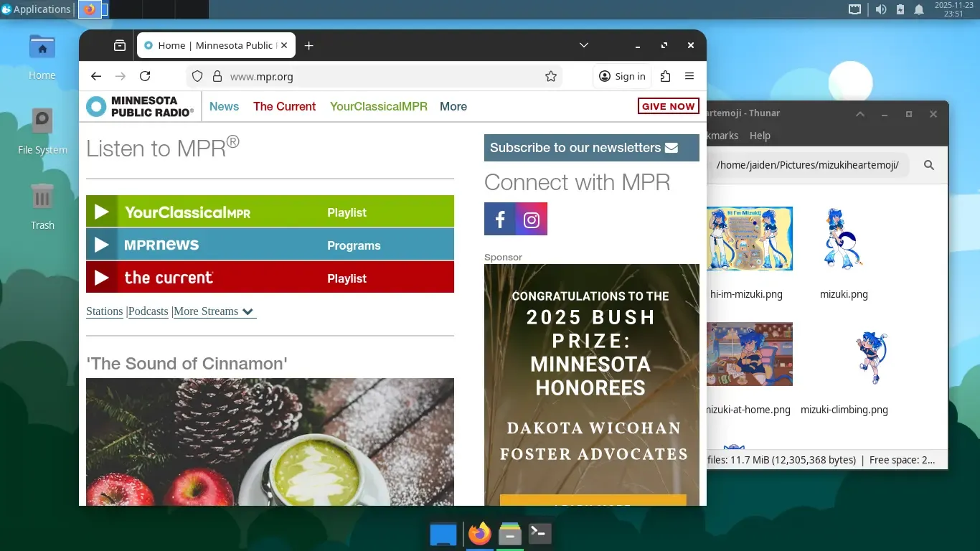This screenshot has height=551, width=980.
Task: Select The Current navigation tab
Action: tap(284, 106)
